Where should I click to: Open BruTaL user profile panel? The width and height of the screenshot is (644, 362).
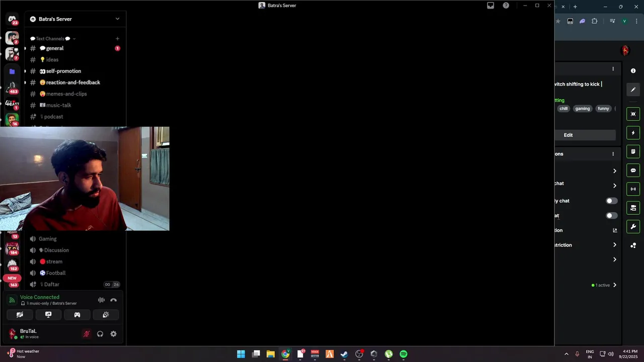coord(29,334)
